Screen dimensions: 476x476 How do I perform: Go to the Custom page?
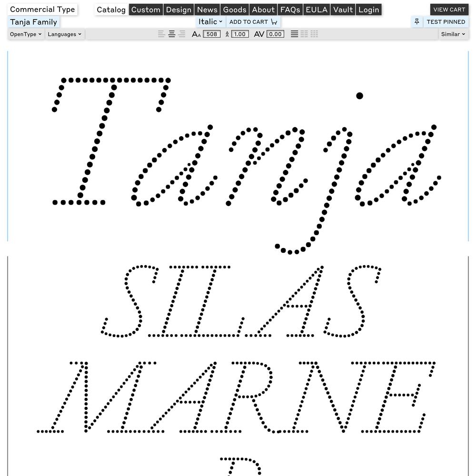point(146,10)
